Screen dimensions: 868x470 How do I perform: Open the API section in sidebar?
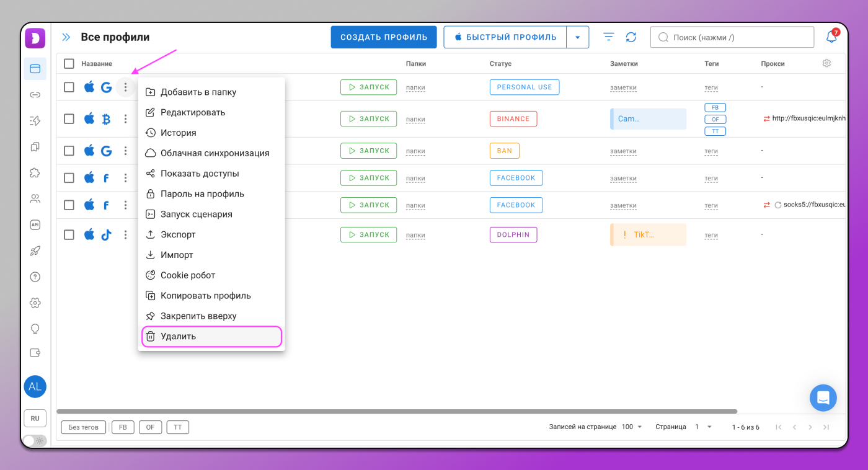(35, 225)
